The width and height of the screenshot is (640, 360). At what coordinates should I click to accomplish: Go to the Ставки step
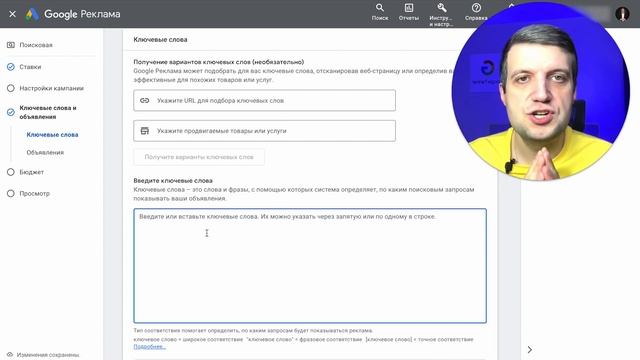coord(30,67)
